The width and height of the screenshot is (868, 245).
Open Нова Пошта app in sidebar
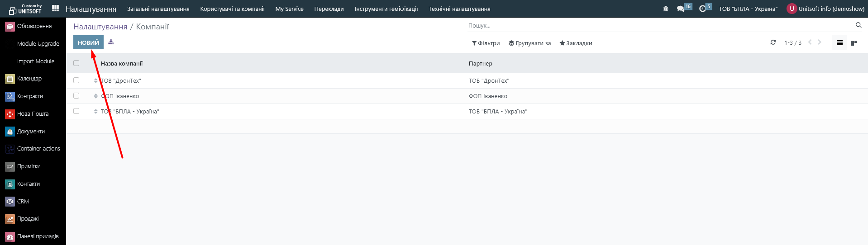33,114
